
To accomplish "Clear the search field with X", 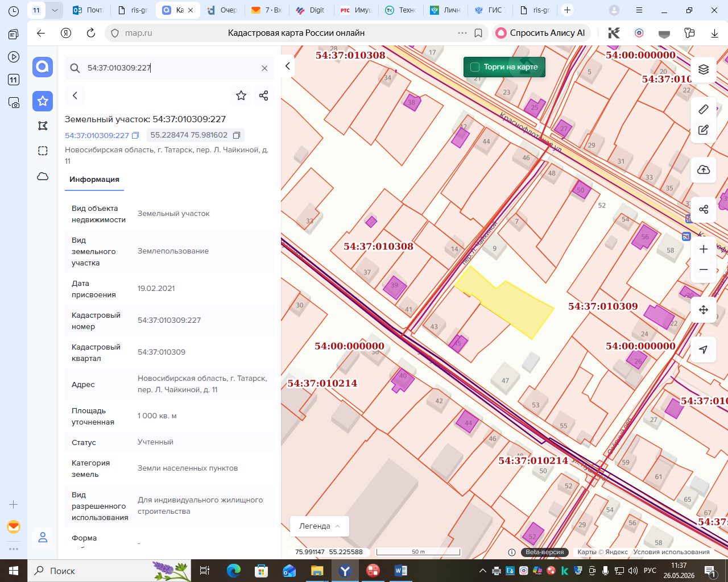I will [264, 68].
